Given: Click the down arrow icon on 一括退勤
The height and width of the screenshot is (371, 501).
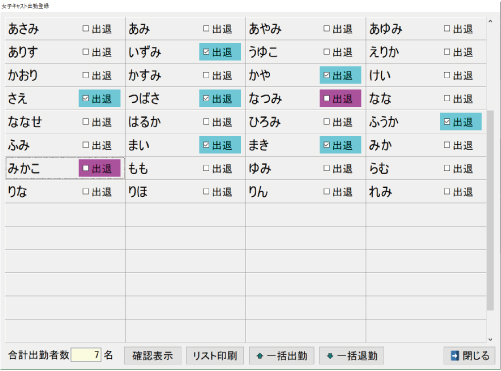Looking at the screenshot, I should click(330, 356).
